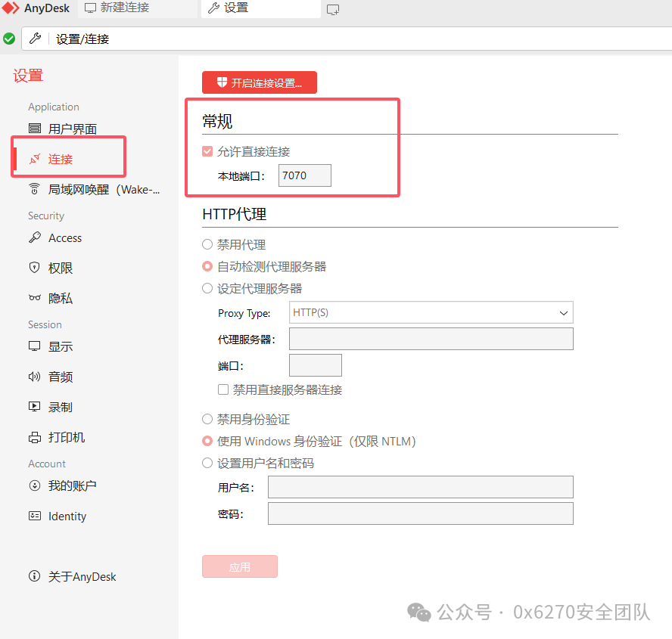The height and width of the screenshot is (639, 672).
Task: Click the green connection status icon
Action: (9, 39)
